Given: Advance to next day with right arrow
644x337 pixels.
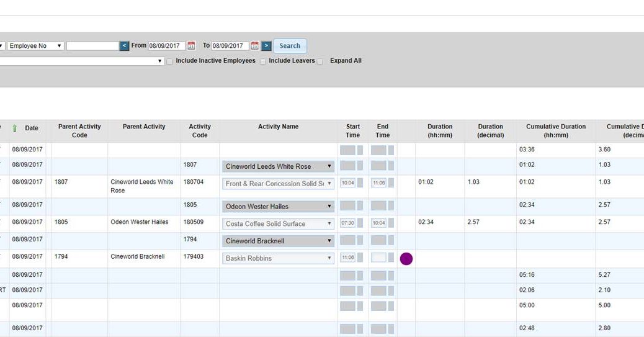Looking at the screenshot, I should point(266,46).
